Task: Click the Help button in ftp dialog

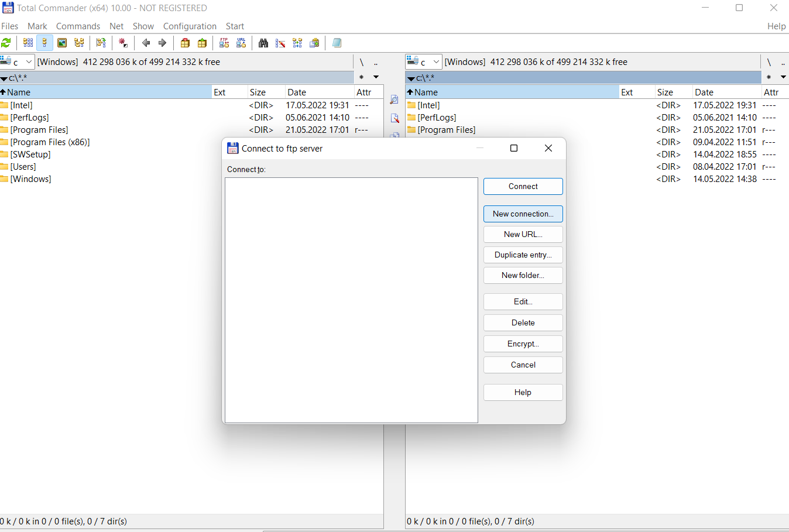Action: (523, 392)
